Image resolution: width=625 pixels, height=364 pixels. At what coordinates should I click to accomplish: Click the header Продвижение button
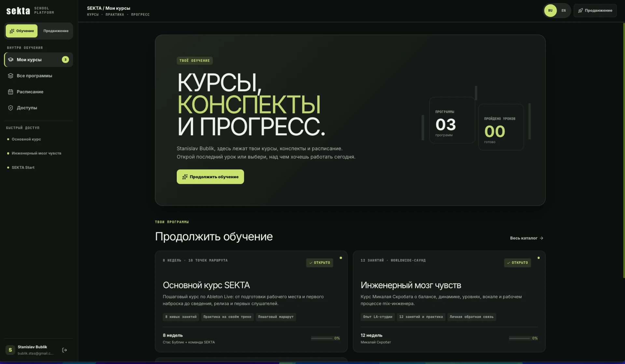[595, 10]
